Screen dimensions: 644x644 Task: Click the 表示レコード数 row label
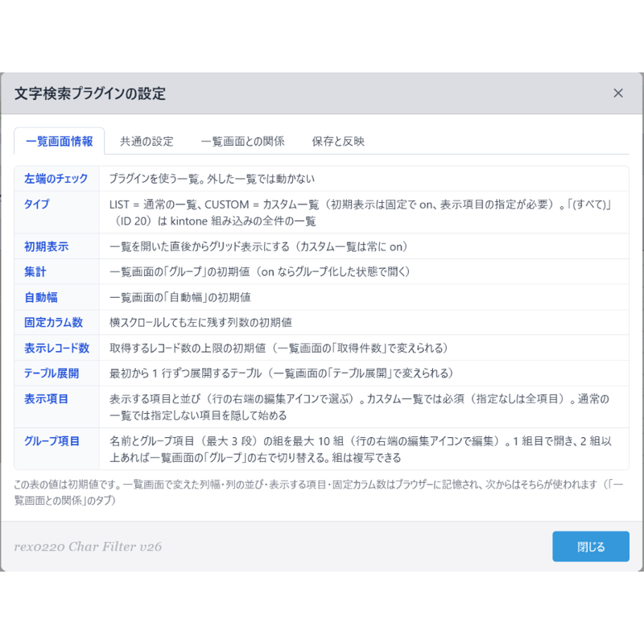56,348
